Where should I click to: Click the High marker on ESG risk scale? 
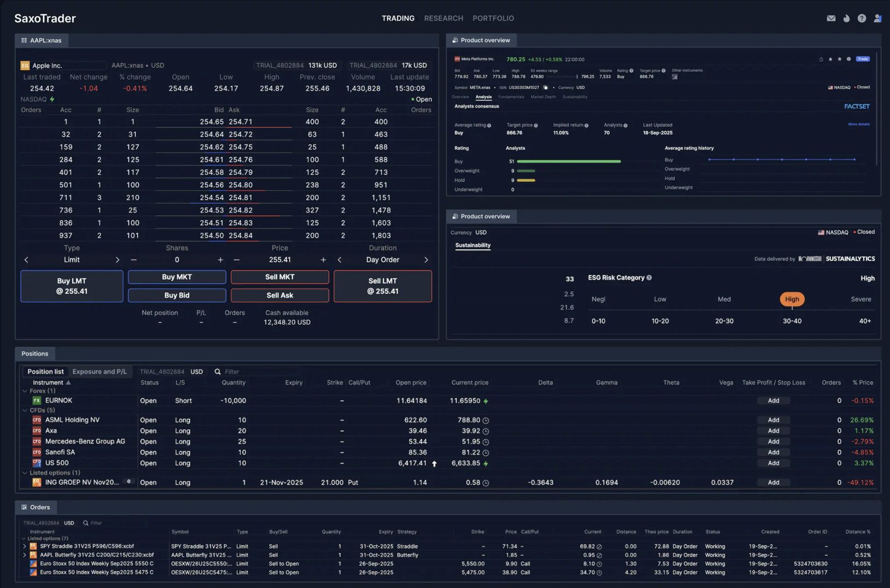792,299
